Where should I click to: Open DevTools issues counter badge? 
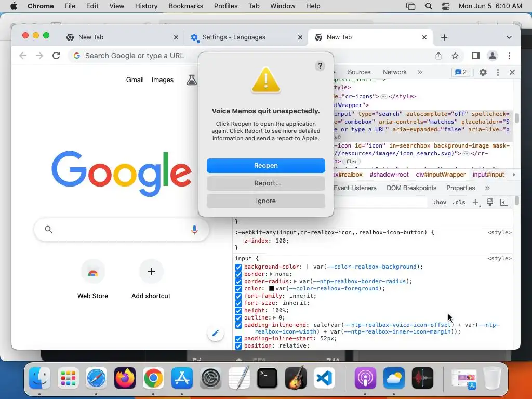tap(461, 72)
